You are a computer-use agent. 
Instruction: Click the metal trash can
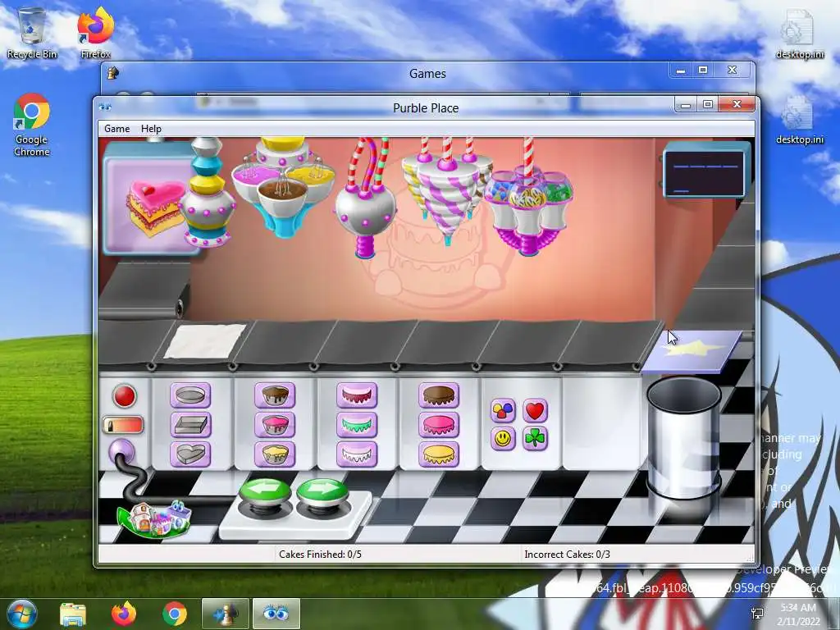click(682, 438)
